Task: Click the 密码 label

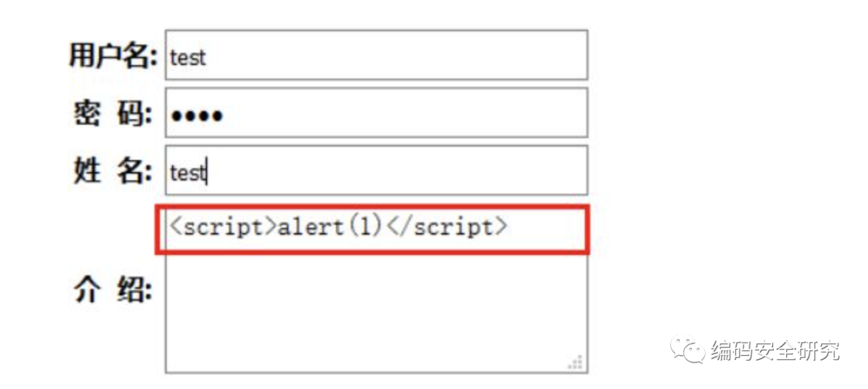Action: click(x=113, y=114)
